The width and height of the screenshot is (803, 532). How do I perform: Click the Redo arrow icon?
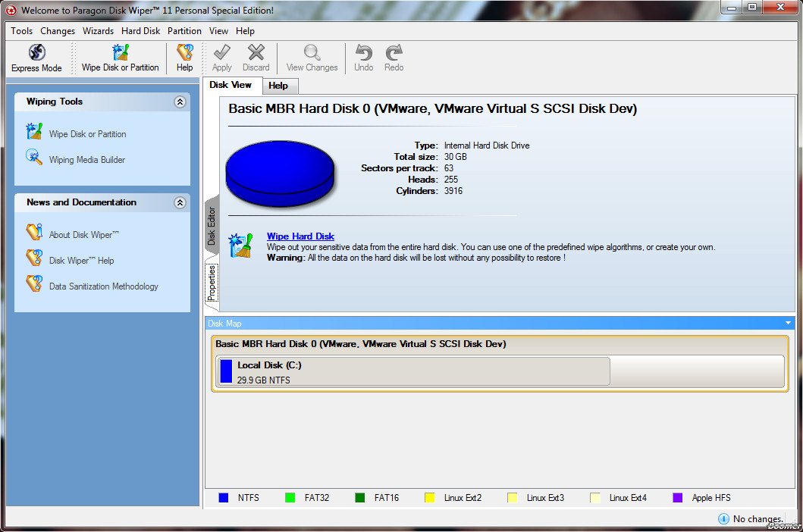click(x=394, y=52)
